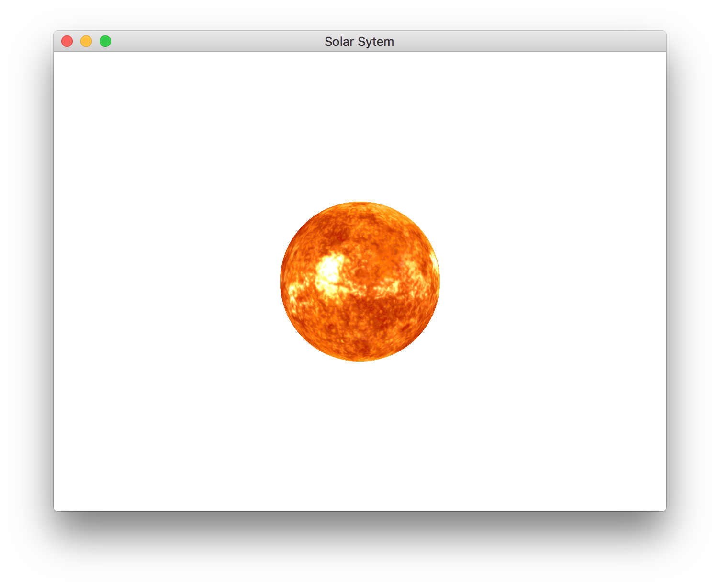The height and width of the screenshot is (588, 720).
Task: Click the red close traffic-light button
Action: [67, 41]
